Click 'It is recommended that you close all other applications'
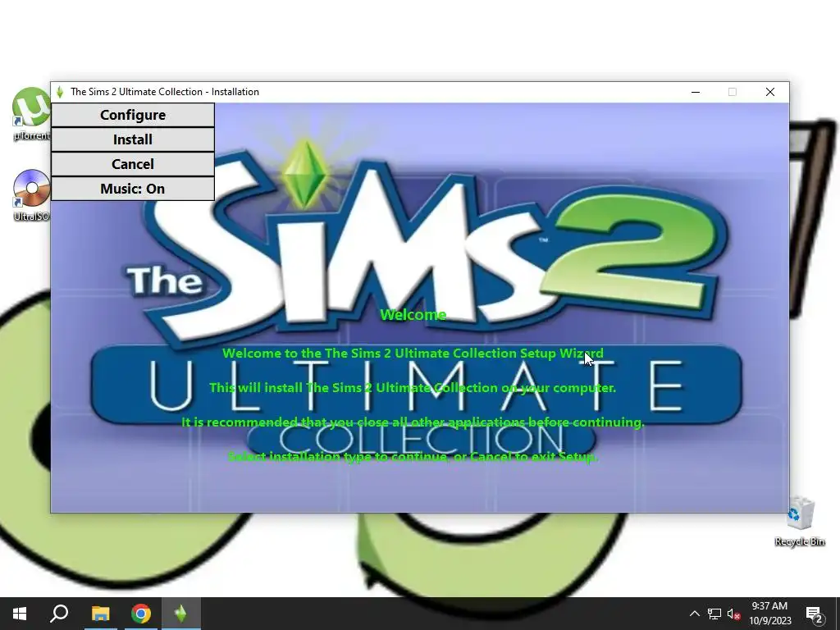 pyautogui.click(x=353, y=422)
